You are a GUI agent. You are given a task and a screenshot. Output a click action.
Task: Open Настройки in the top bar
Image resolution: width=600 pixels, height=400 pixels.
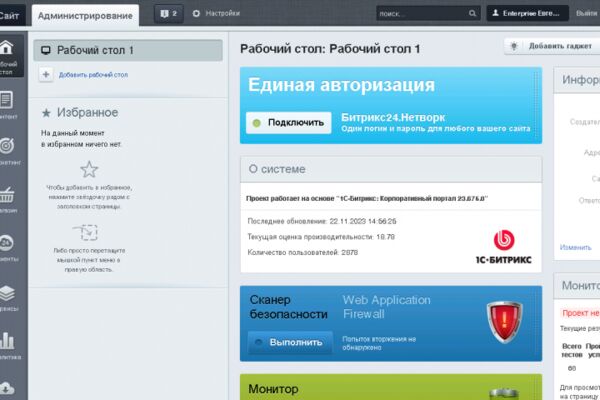click(x=222, y=13)
